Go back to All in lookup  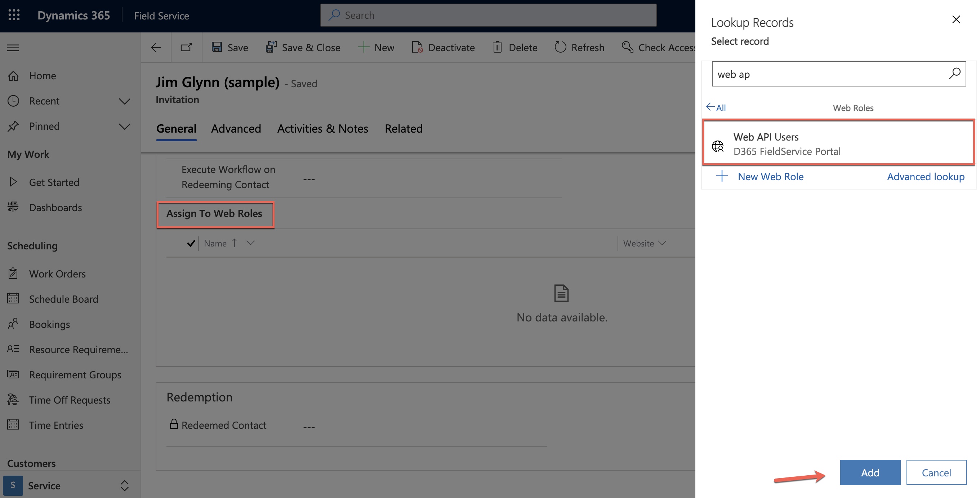pyautogui.click(x=716, y=108)
